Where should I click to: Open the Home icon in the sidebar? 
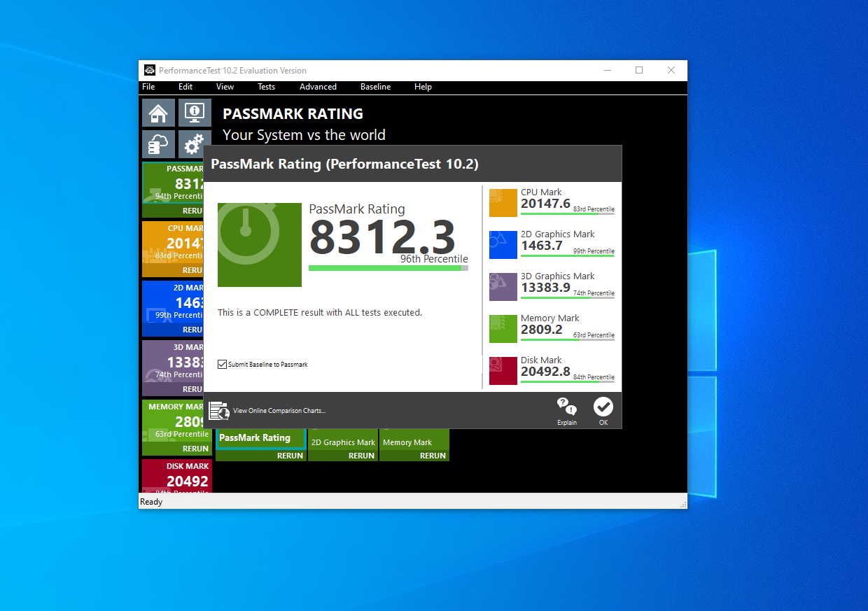tap(158, 113)
